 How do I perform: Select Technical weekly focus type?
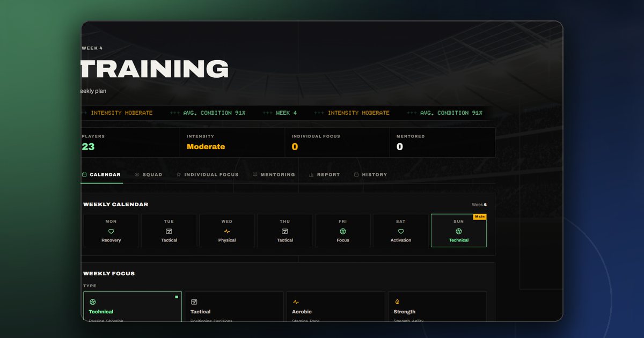pyautogui.click(x=133, y=307)
